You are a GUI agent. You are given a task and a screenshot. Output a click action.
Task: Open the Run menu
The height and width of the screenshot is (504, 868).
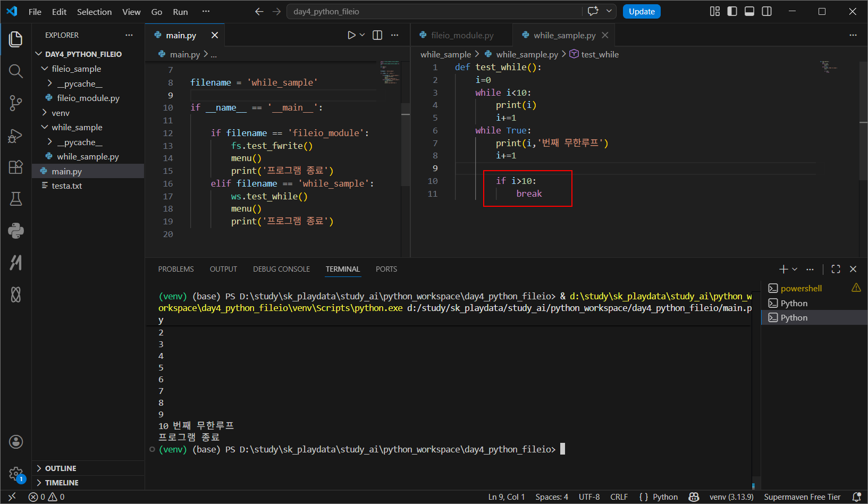pos(180,12)
